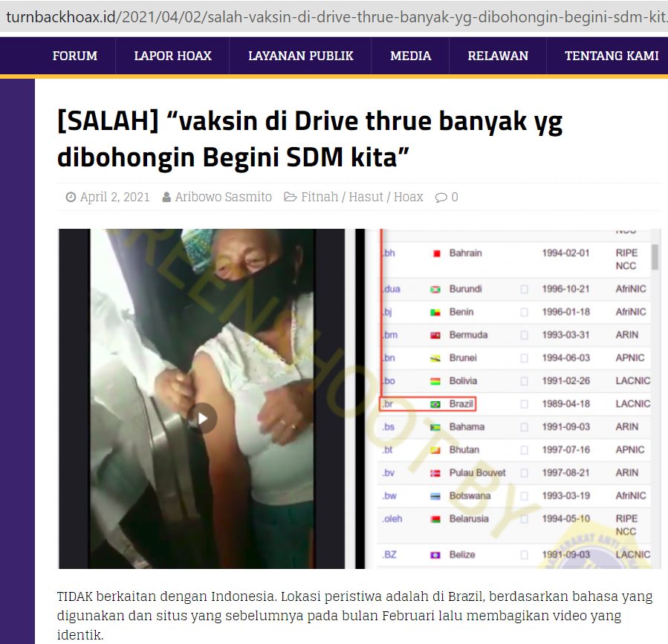
Task: Click the .bw domain code
Action: [x=389, y=495]
